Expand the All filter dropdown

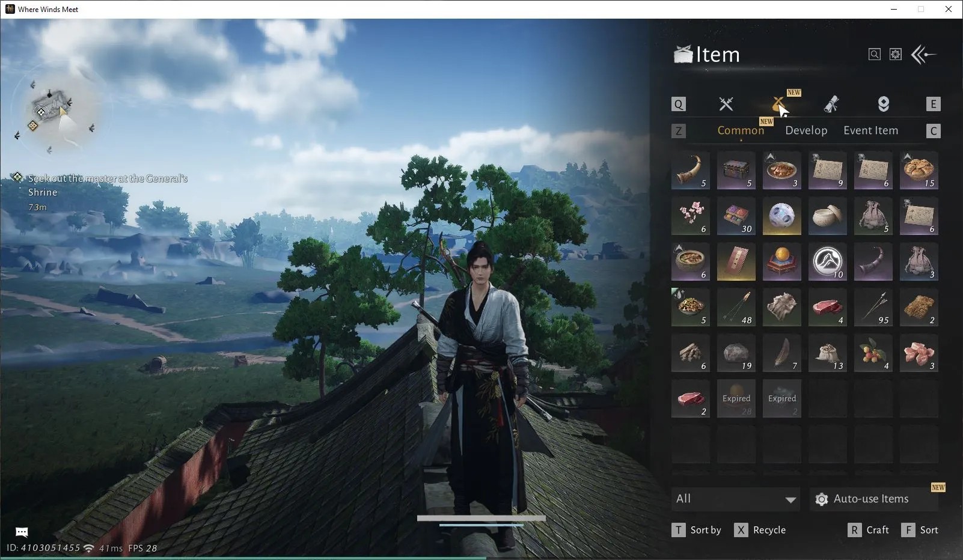(x=736, y=499)
